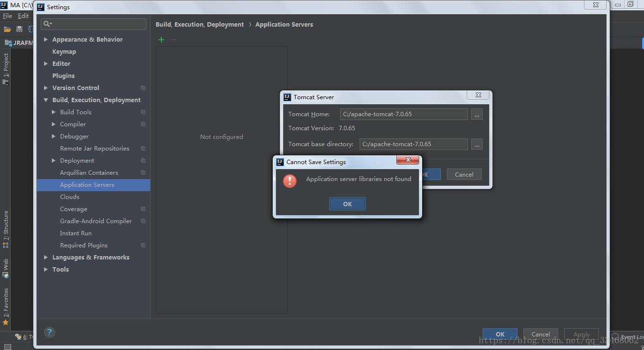This screenshot has width=644, height=350.
Task: Open the 1: Project tool window
Action: [6, 68]
